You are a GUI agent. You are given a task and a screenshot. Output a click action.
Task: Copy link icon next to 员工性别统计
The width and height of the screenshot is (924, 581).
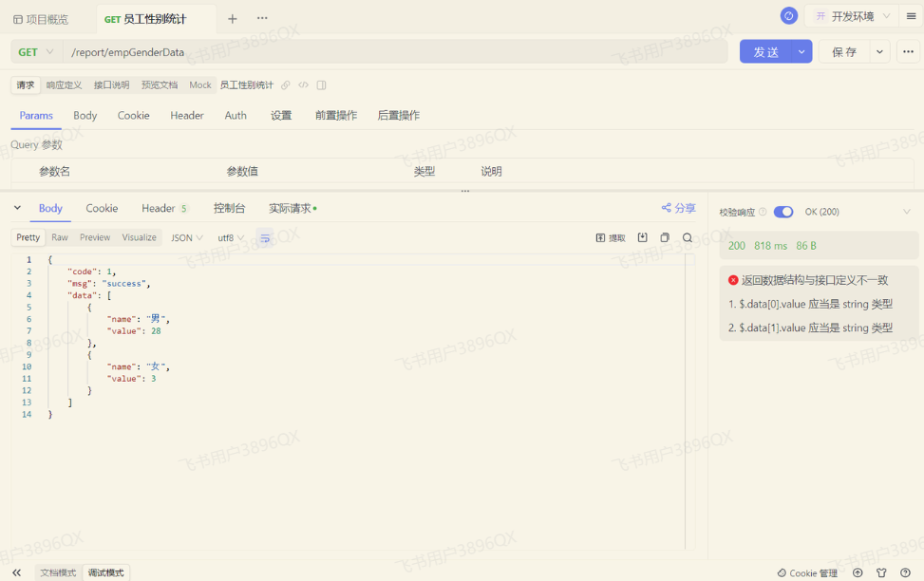(285, 84)
